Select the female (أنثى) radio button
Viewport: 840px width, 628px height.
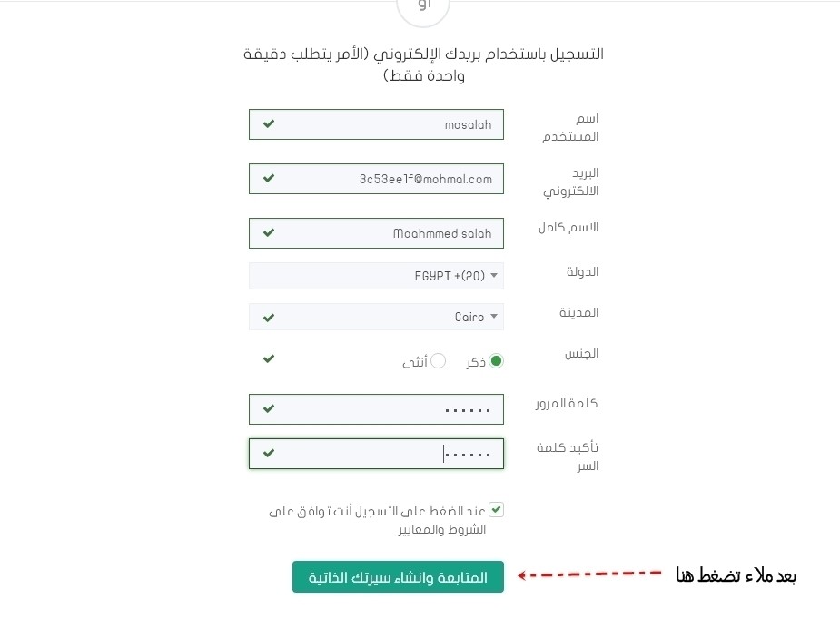tap(439, 361)
